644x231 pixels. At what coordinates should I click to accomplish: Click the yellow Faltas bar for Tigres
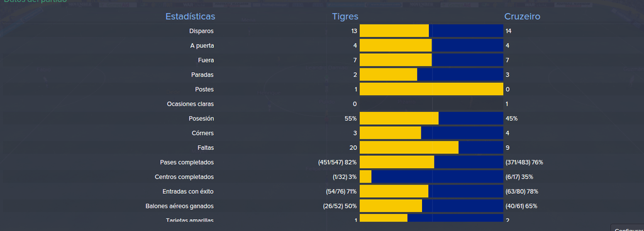409,148
